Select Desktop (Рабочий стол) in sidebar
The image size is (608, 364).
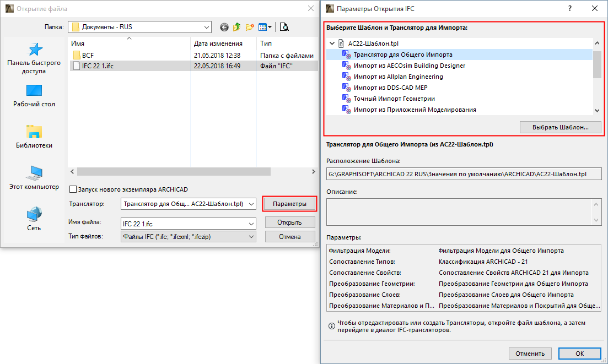point(34,96)
